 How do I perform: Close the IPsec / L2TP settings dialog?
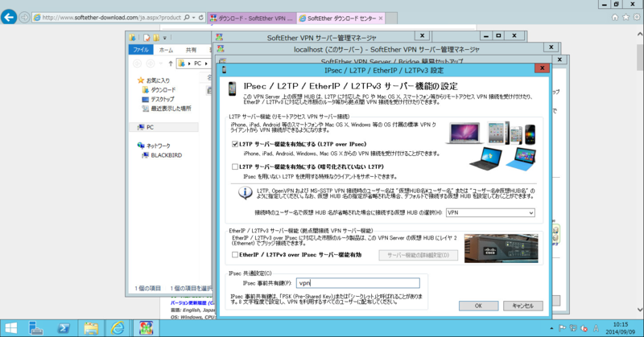click(542, 68)
